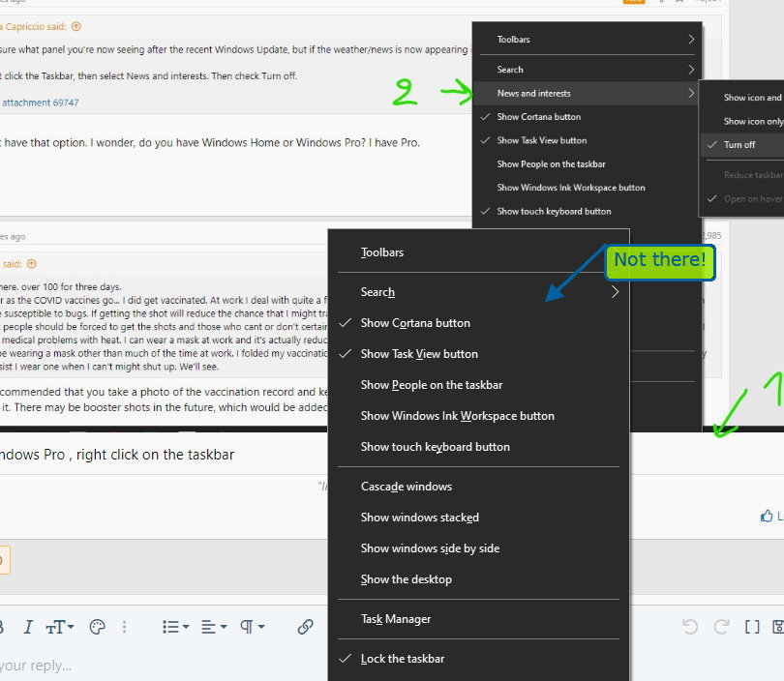Toggle italic formatting in the reply editor
This screenshot has height=681, width=784.
[28, 627]
